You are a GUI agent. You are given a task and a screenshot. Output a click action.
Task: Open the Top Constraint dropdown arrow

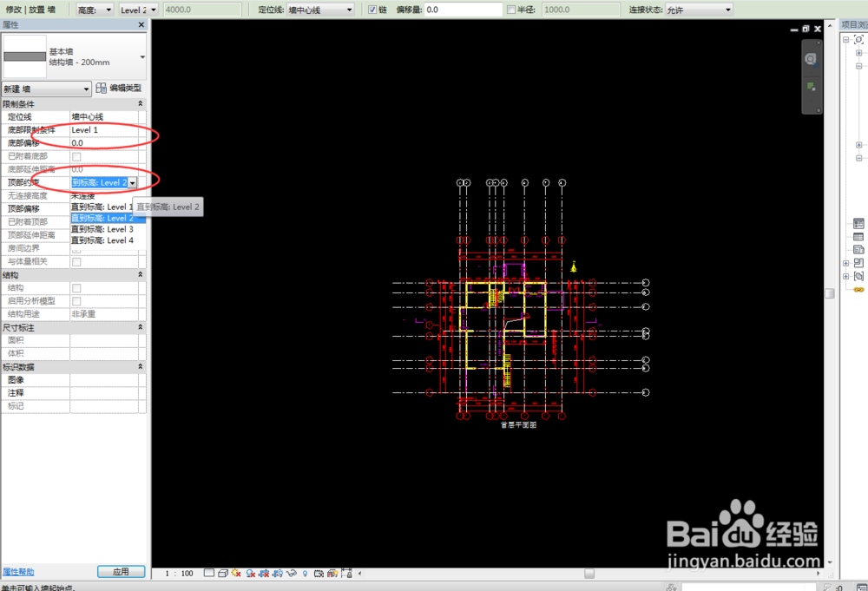pyautogui.click(x=132, y=182)
